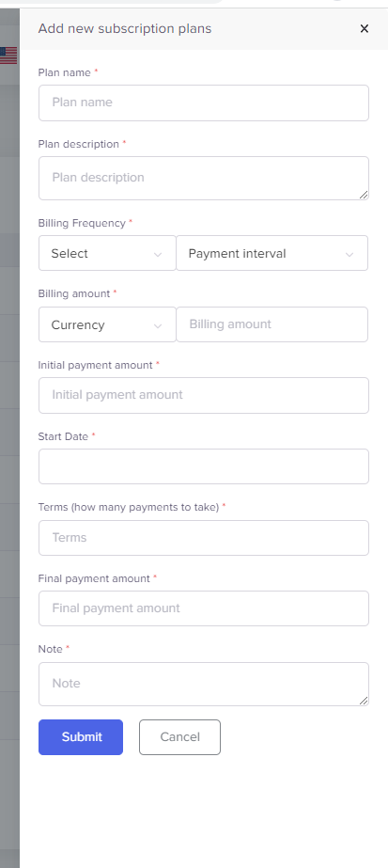Image resolution: width=388 pixels, height=868 pixels.
Task: Click inside the Note text area
Action: pyautogui.click(x=204, y=685)
